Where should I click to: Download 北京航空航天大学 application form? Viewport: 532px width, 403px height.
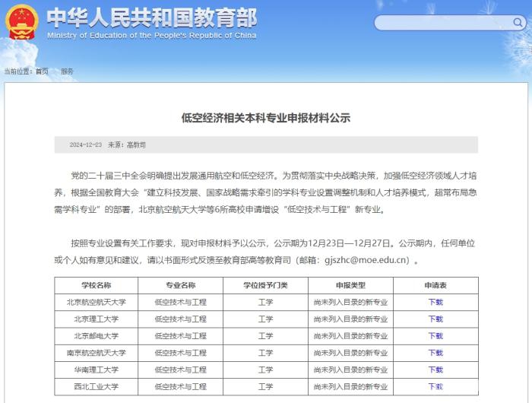pyautogui.click(x=435, y=302)
